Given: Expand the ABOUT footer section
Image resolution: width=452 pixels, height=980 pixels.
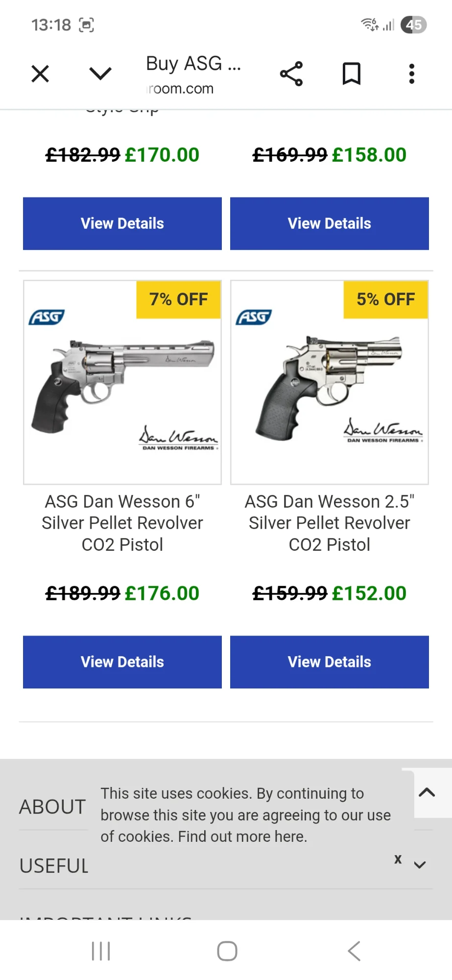Looking at the screenshot, I should [53, 807].
